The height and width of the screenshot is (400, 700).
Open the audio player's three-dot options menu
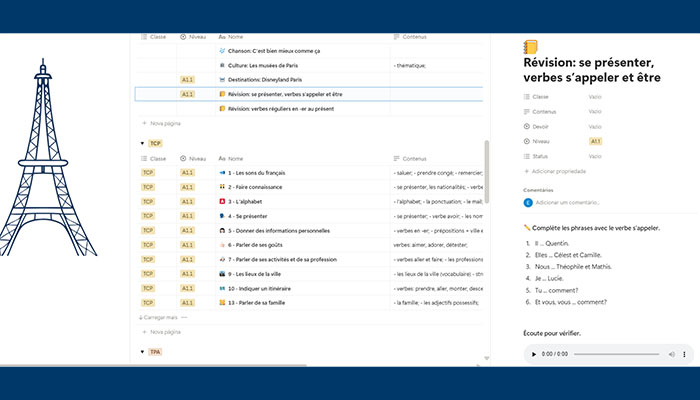(683, 354)
